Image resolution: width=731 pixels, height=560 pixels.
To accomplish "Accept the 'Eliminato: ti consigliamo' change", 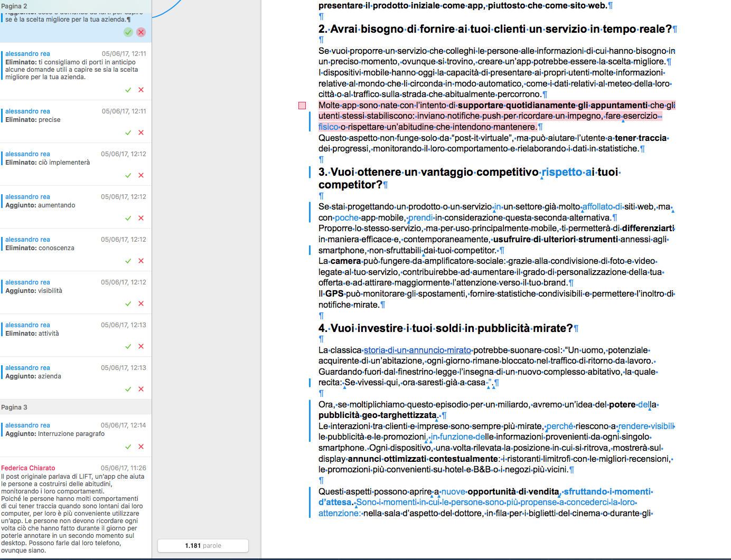I will (128, 90).
